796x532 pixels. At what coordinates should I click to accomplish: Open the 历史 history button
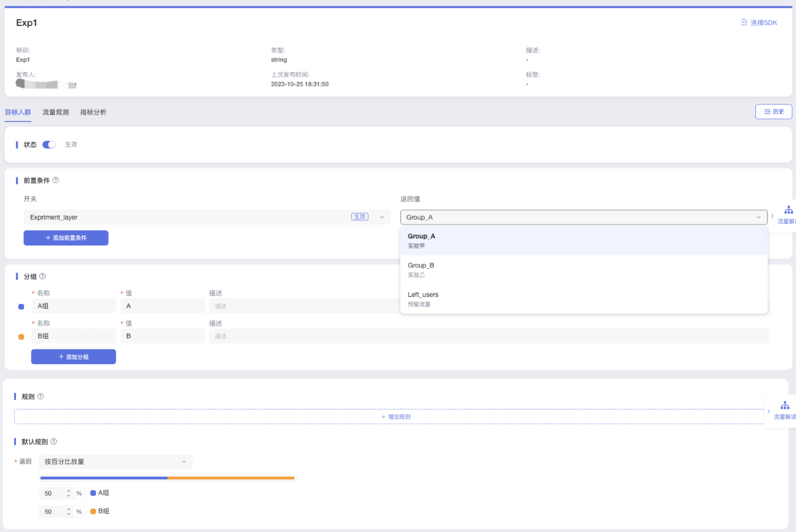pyautogui.click(x=774, y=111)
